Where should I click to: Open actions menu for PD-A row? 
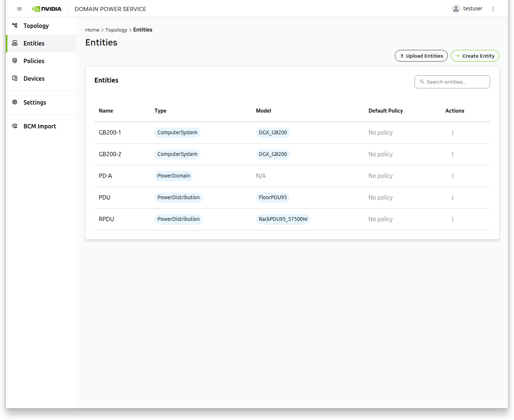coord(452,176)
